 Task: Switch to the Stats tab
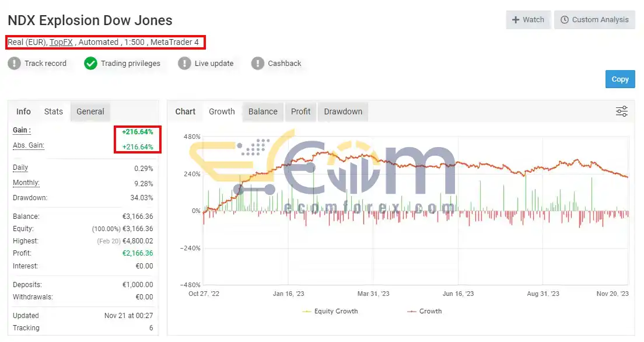coord(54,111)
